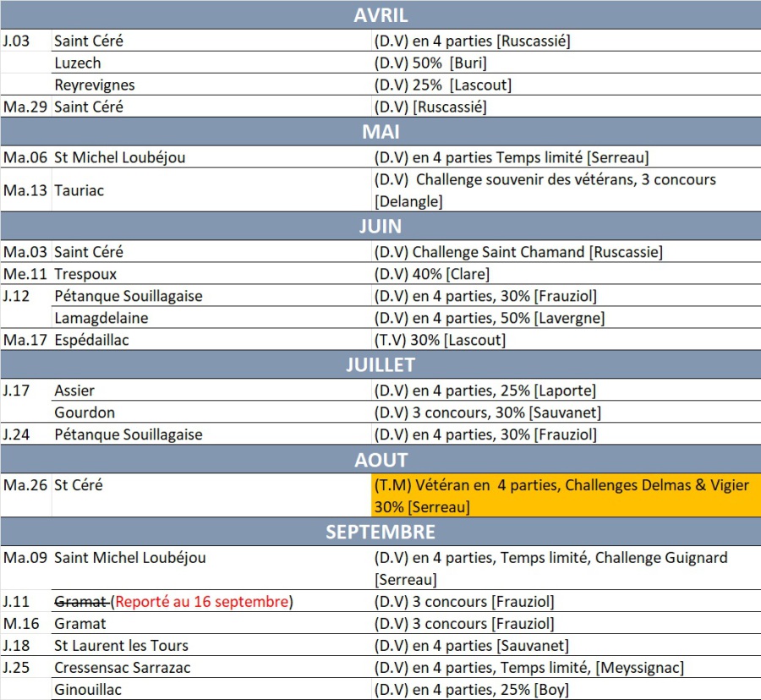
Task: Select the J.17 Assier cell
Action: point(74,391)
